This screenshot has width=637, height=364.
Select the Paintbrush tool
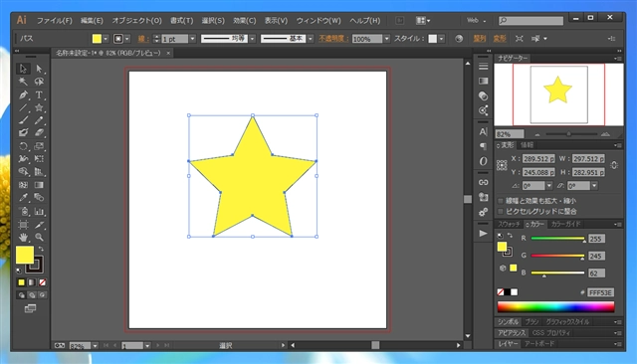coord(23,120)
